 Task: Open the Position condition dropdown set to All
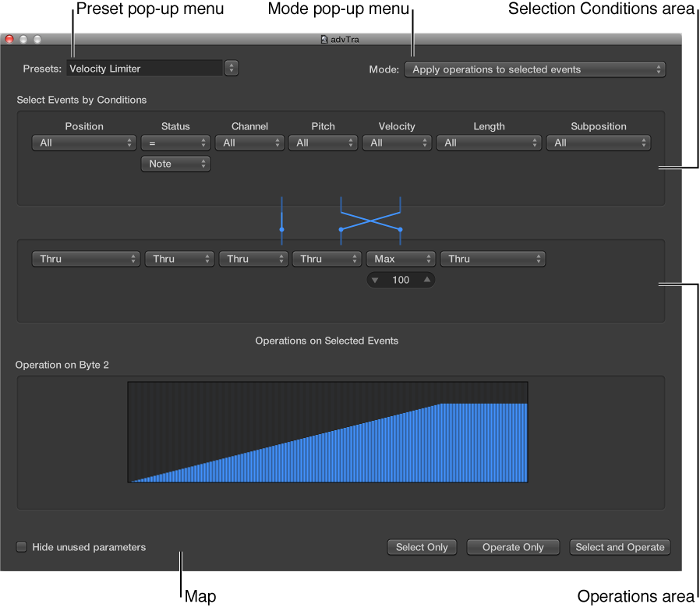pos(83,143)
